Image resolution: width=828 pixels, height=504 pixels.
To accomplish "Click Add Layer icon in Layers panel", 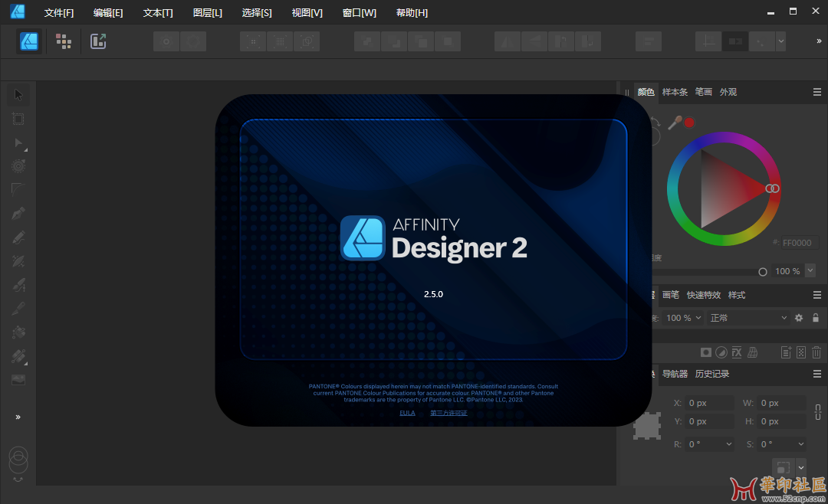I will click(x=786, y=352).
